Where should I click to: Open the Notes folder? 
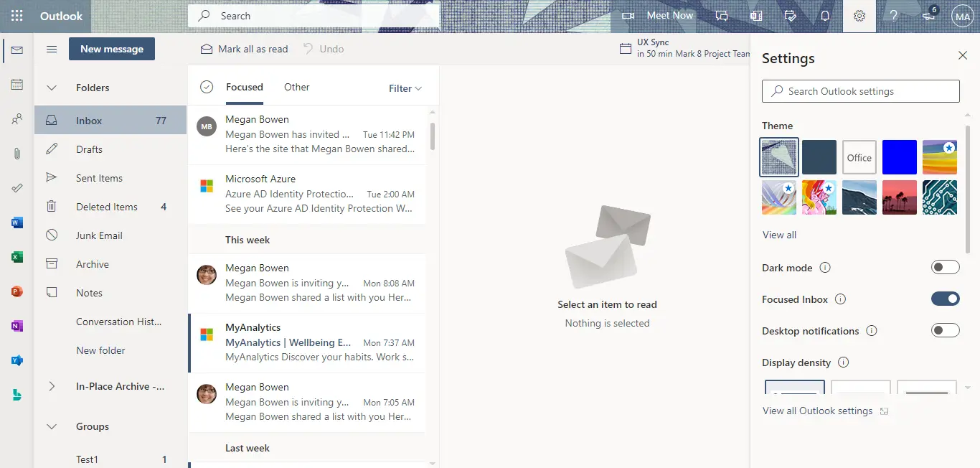point(110,293)
